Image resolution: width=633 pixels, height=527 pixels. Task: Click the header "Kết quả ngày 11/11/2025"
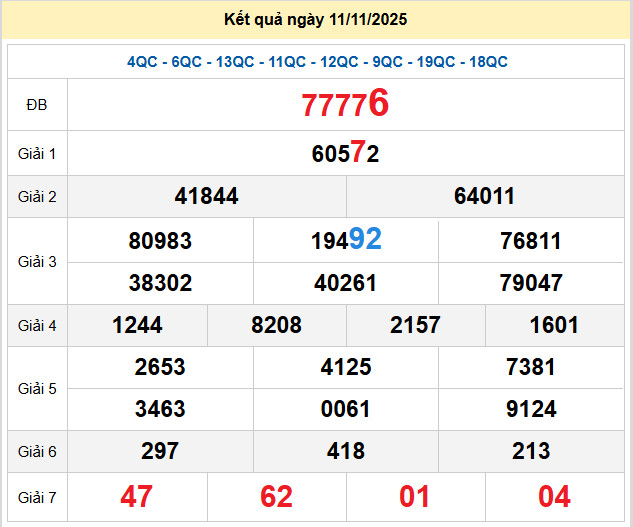click(317, 20)
